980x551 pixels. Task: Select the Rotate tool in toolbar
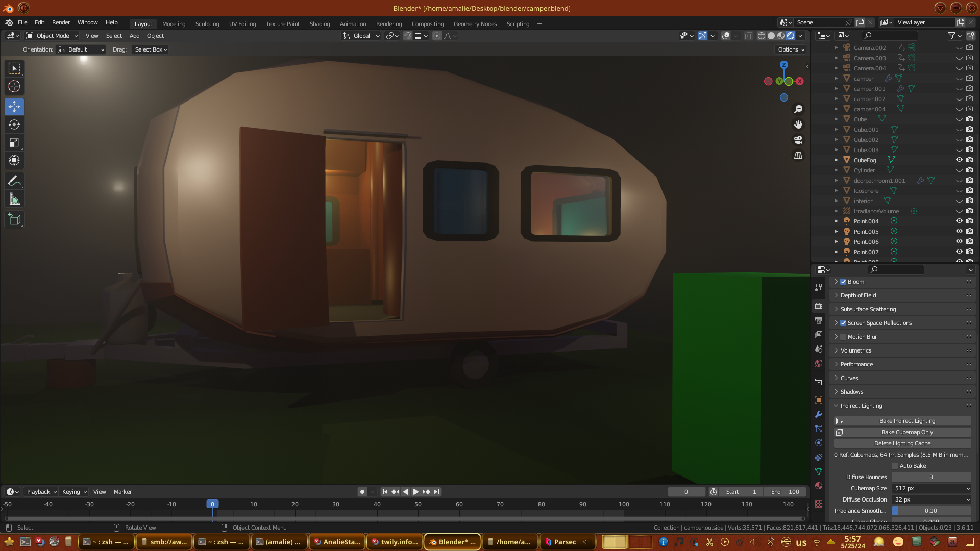[x=14, y=125]
